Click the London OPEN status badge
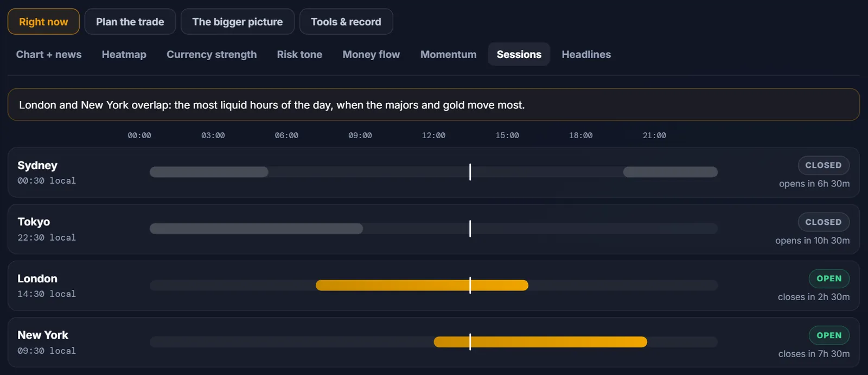The height and width of the screenshot is (375, 868). tap(829, 279)
